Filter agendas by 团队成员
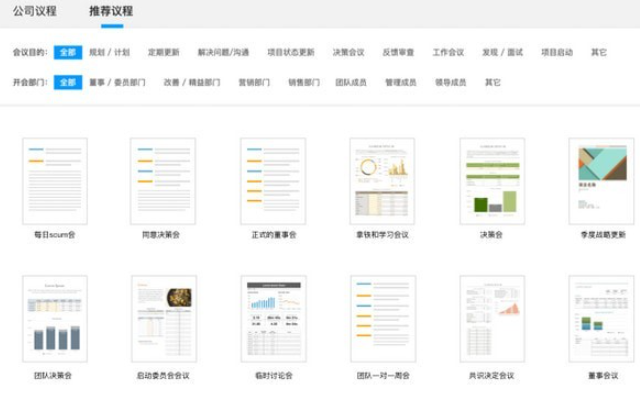Screen dimensions: 640x396 351,82
